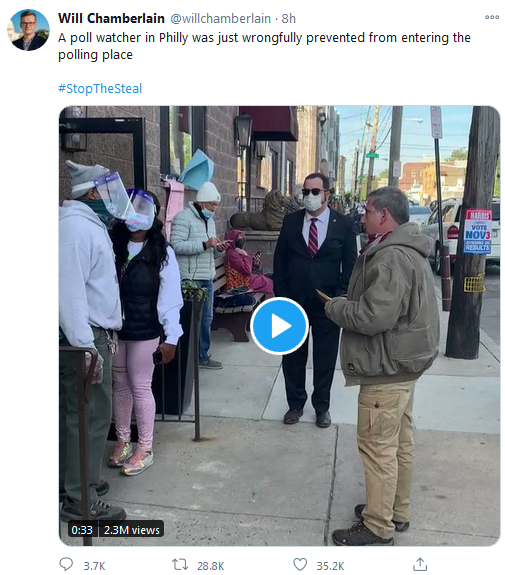Click the man in suit in video thumbnail
Viewport: 505px width, 575px height.
click(x=313, y=299)
